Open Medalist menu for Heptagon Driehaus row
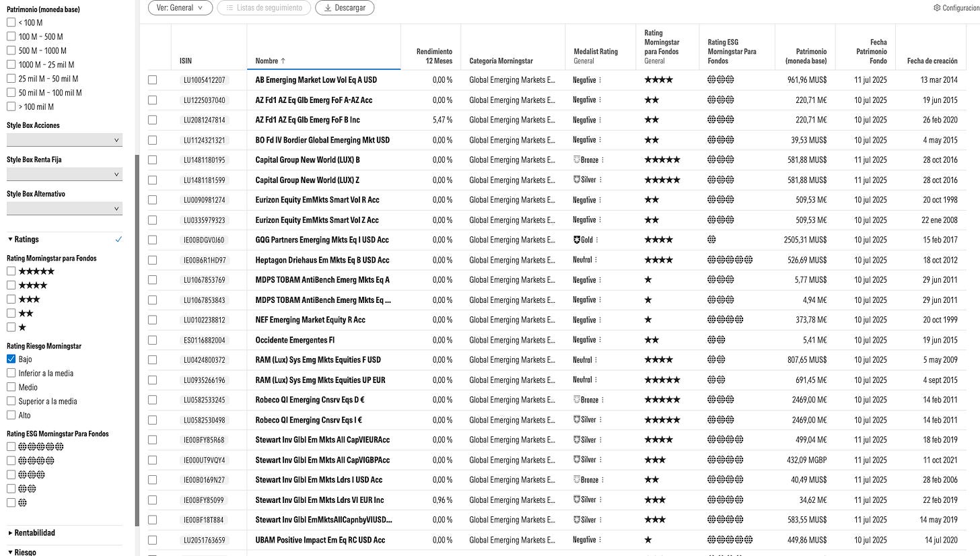Image resolution: width=980 pixels, height=556 pixels. click(x=597, y=260)
